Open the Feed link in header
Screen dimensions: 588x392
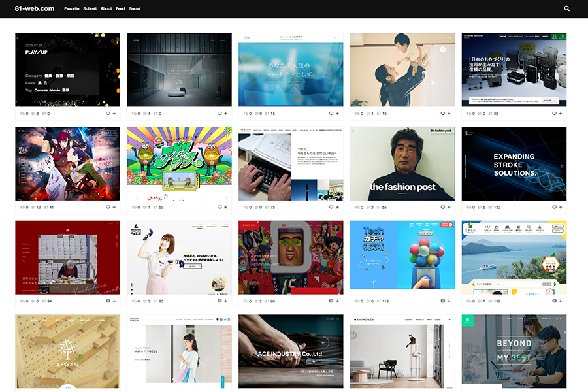120,9
